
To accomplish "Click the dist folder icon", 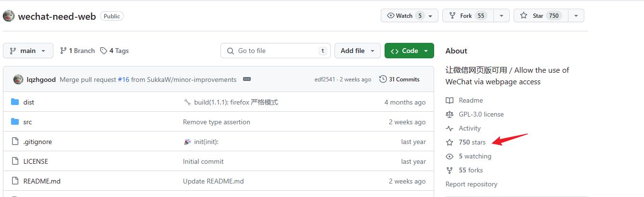I will click(15, 102).
